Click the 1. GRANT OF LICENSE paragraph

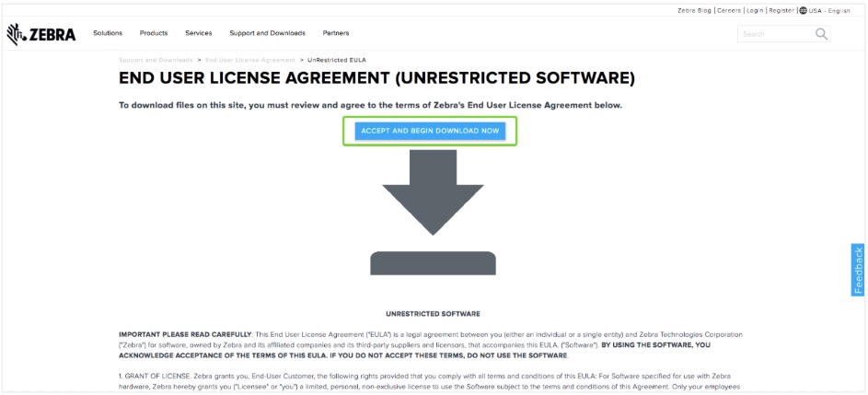click(430, 381)
